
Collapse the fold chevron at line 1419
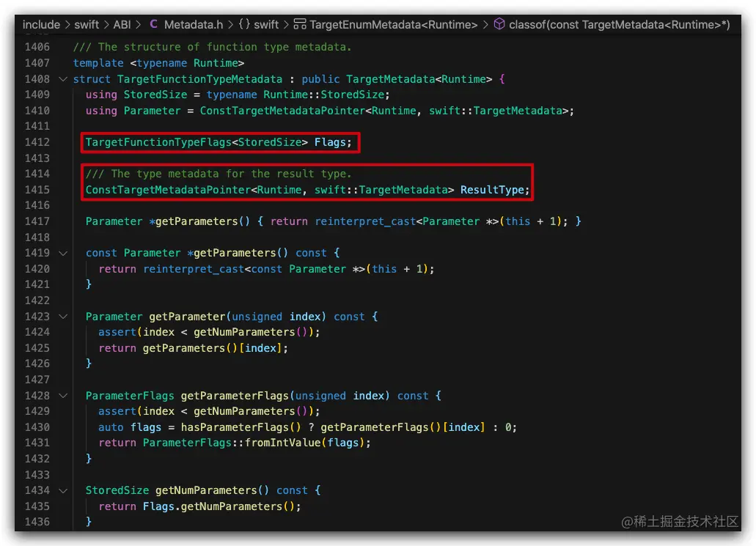pyautogui.click(x=62, y=253)
